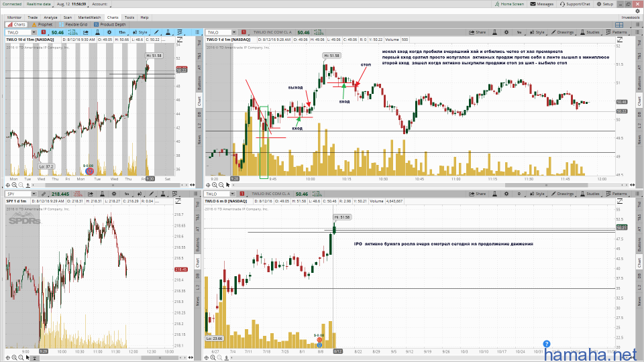The width and height of the screenshot is (644, 362).
Task: Click the Studies button in bottom-right TWLO chart
Action: 590,194
